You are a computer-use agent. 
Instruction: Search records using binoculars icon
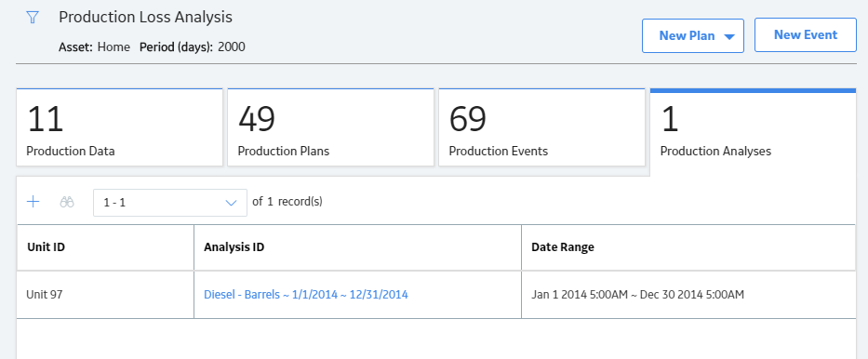click(x=67, y=202)
